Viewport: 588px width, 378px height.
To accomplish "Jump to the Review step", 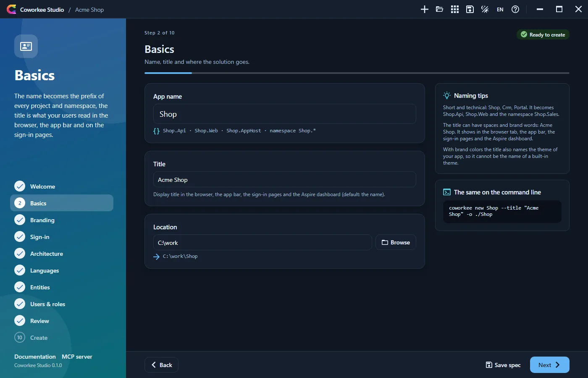I will point(62,320).
